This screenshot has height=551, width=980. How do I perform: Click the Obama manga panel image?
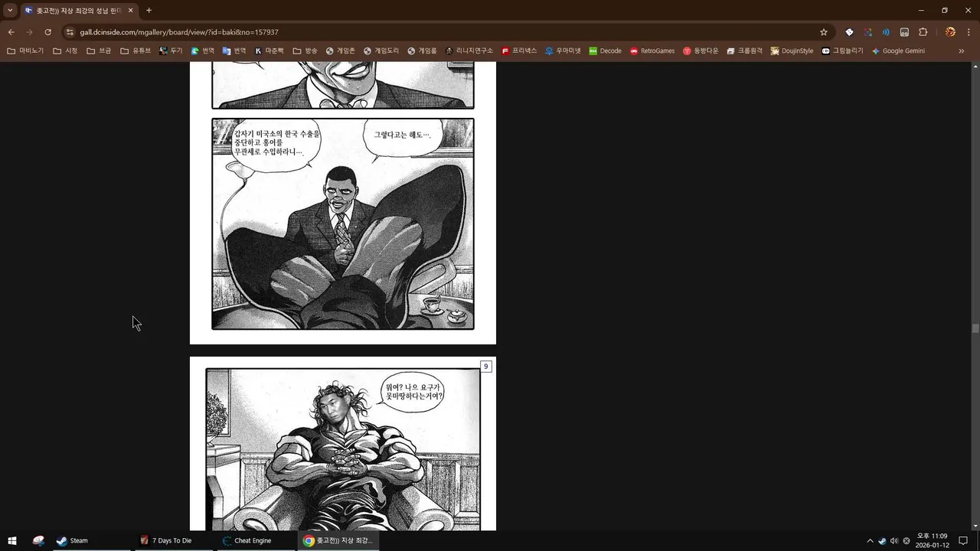point(343,223)
